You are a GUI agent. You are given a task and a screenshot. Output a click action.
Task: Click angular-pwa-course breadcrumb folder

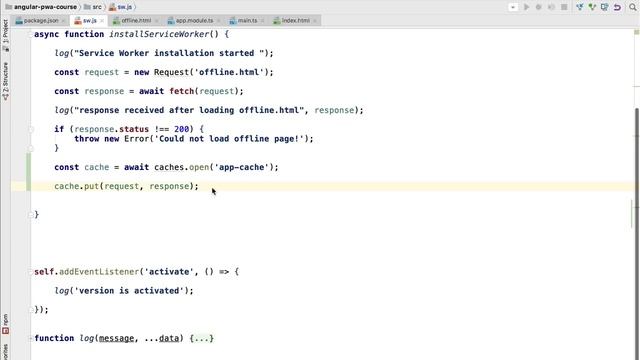[41, 7]
